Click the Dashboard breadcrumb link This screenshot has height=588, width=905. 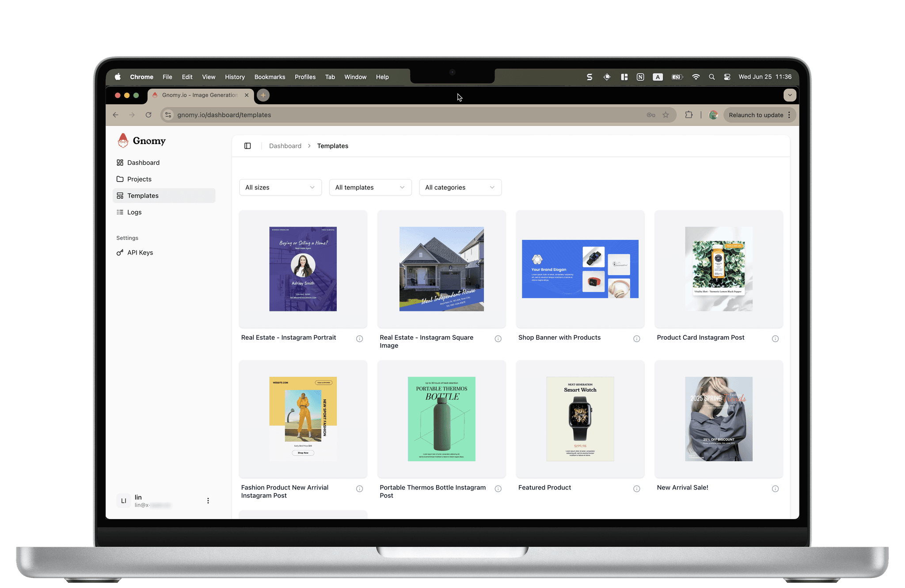285,146
